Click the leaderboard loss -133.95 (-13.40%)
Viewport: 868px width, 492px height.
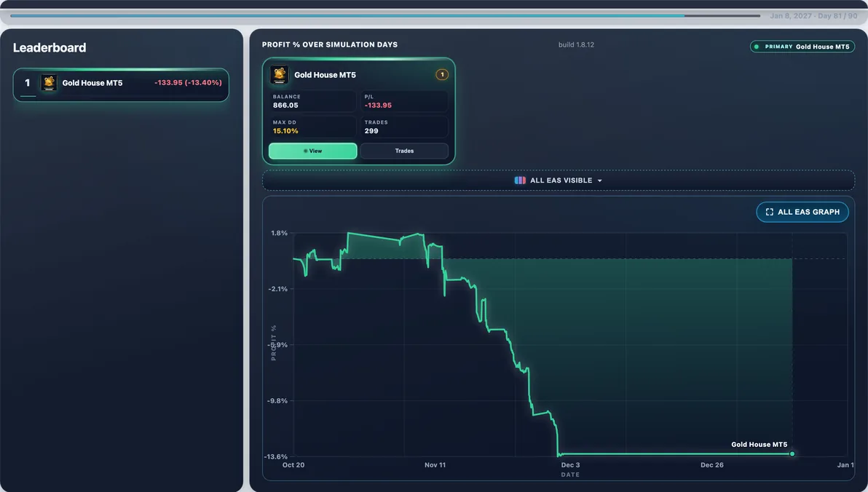coord(188,82)
